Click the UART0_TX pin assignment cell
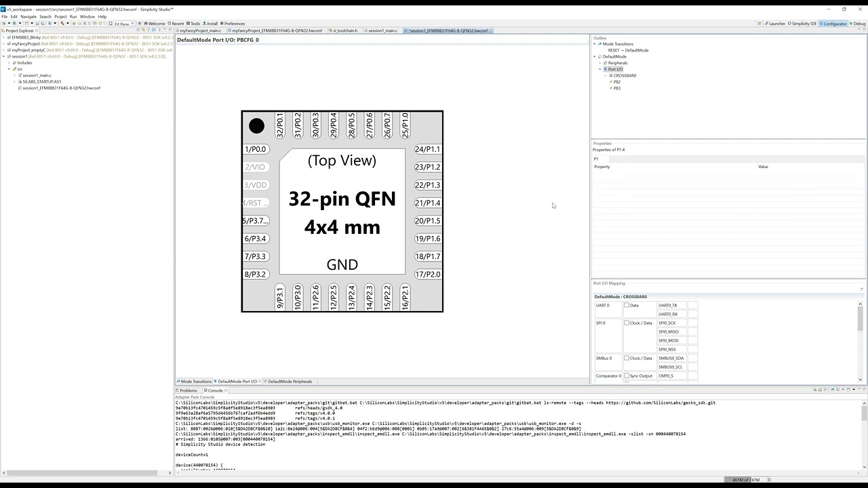Screen dimensions: 868x488 pyautogui.click(x=692, y=305)
